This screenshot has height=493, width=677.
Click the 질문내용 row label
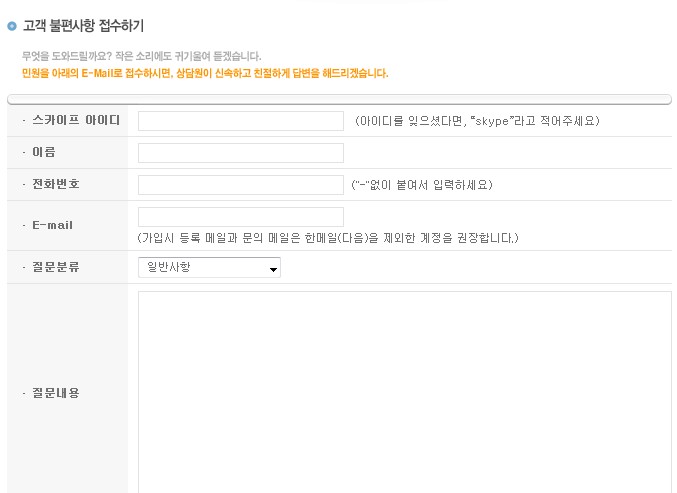point(56,393)
